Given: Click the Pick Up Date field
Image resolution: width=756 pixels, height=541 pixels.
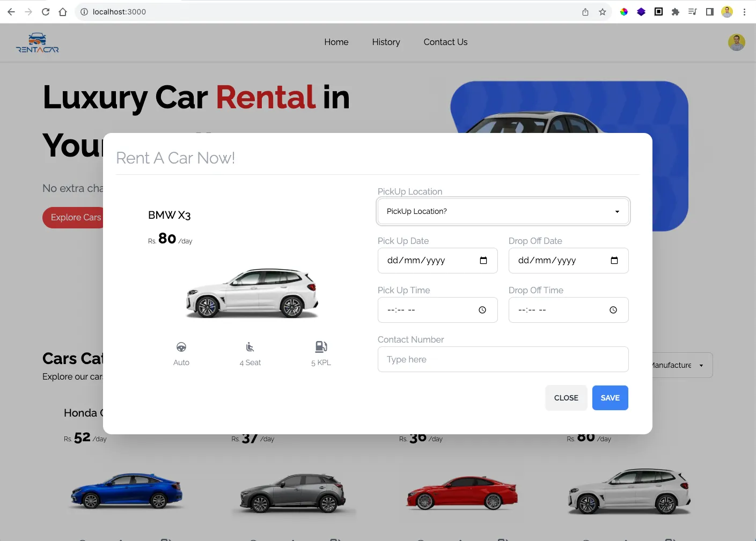Looking at the screenshot, I should tap(438, 261).
